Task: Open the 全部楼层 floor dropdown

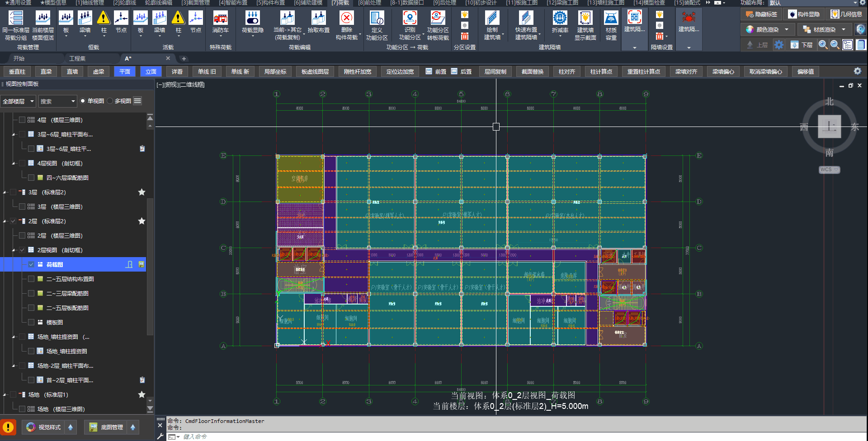Action: (18, 101)
